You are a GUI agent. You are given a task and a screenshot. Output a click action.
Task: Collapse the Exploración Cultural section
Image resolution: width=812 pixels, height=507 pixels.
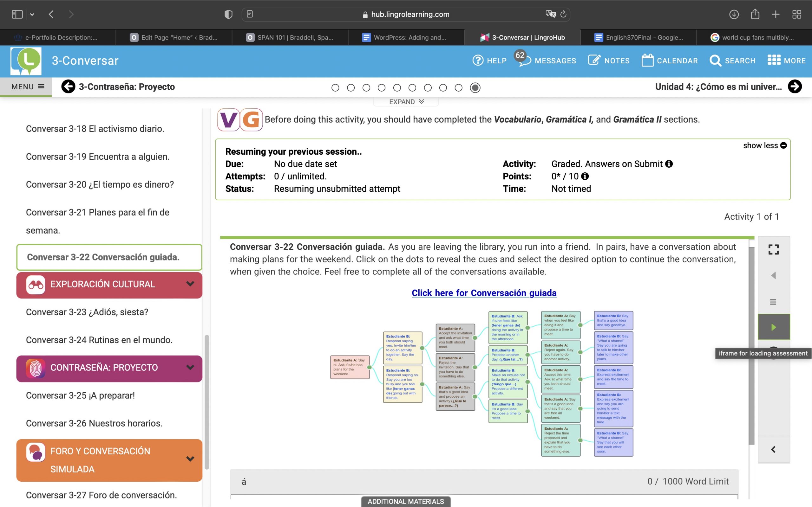pyautogui.click(x=190, y=284)
